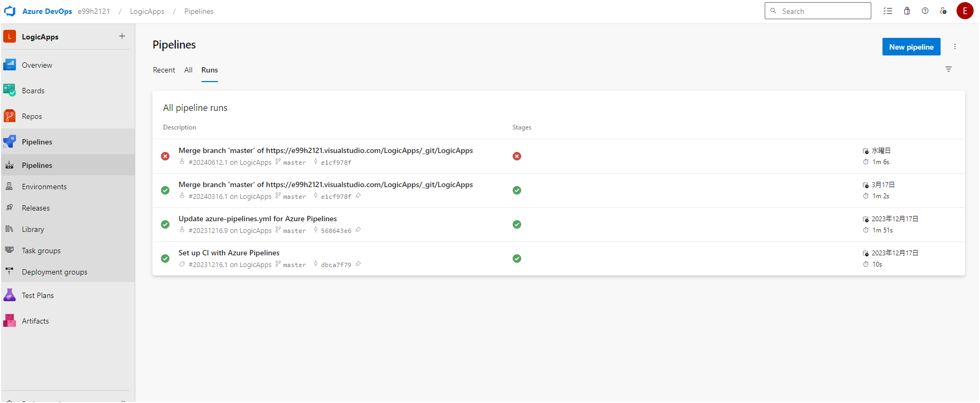Click commit hash dbca7f79

pos(336,265)
